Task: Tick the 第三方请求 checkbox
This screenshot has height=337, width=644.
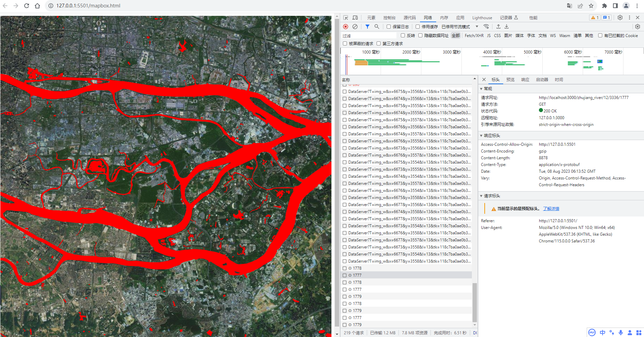Action: point(379,43)
